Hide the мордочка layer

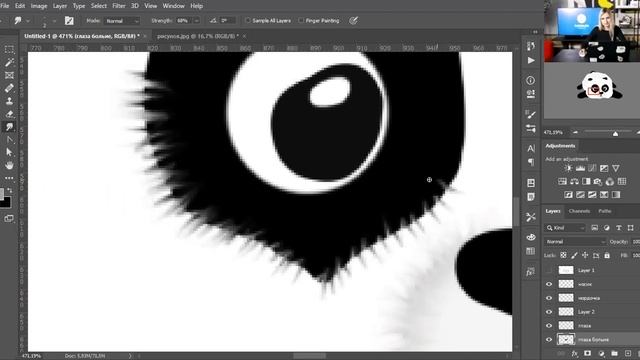pos(549,298)
